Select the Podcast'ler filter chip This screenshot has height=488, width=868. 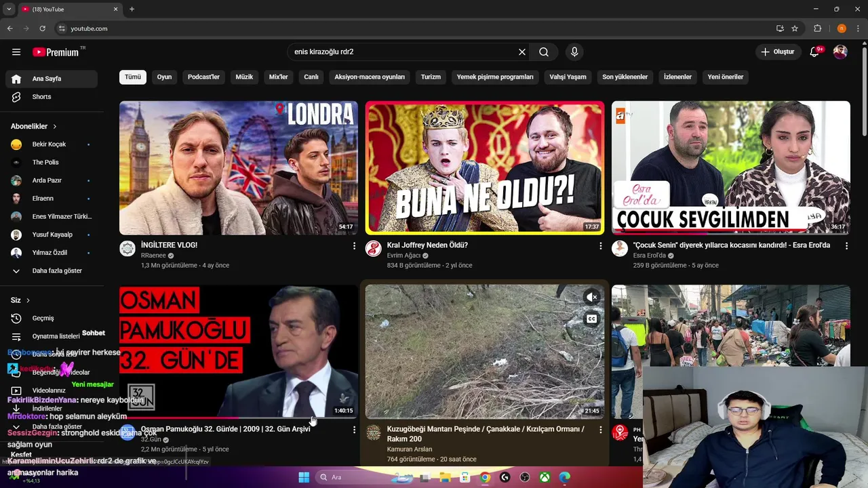(203, 77)
